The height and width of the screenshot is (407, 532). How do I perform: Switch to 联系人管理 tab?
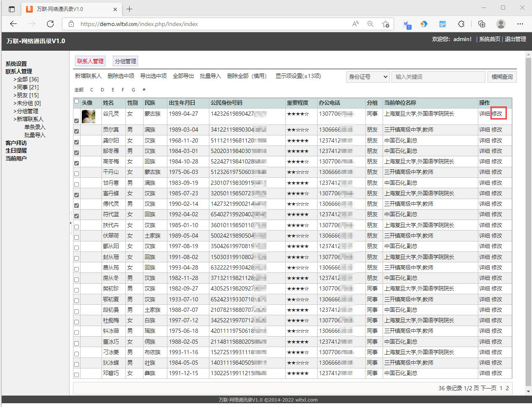[x=90, y=61]
